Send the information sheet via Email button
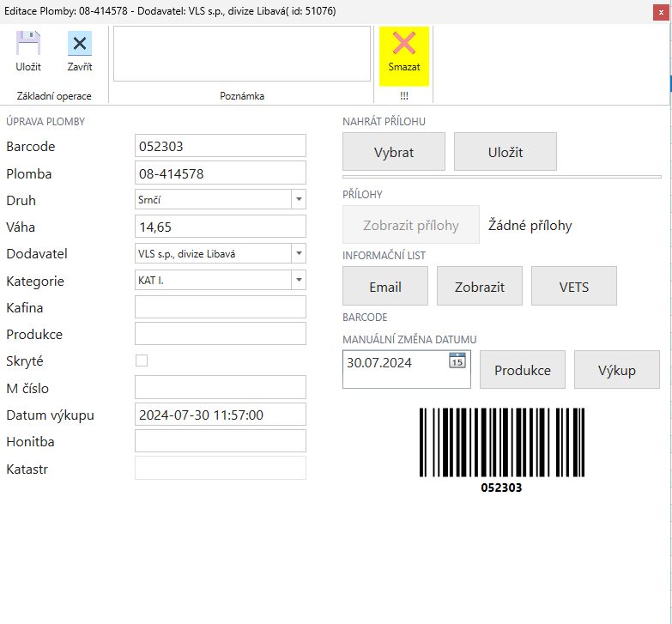The width and height of the screenshot is (672, 624). click(385, 287)
